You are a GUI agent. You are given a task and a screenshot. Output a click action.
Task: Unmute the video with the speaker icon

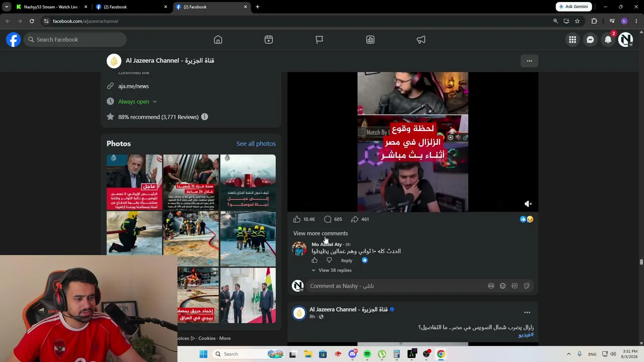coord(528,204)
